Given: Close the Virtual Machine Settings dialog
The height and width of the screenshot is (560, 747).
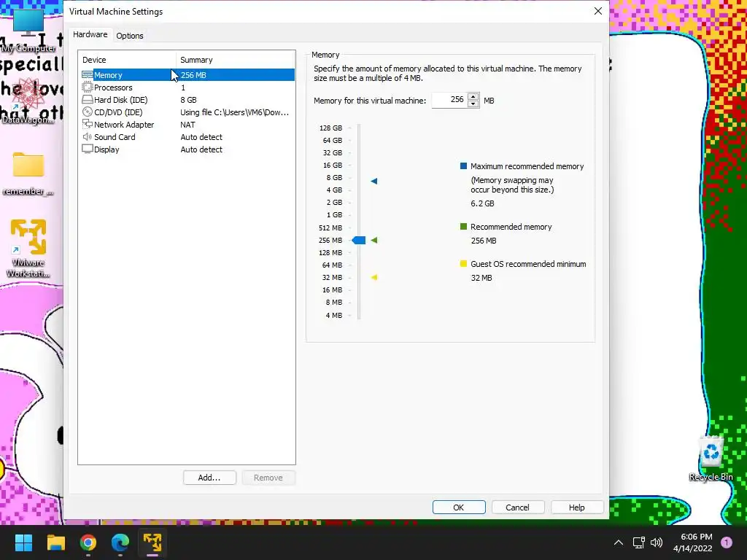Looking at the screenshot, I should [598, 11].
